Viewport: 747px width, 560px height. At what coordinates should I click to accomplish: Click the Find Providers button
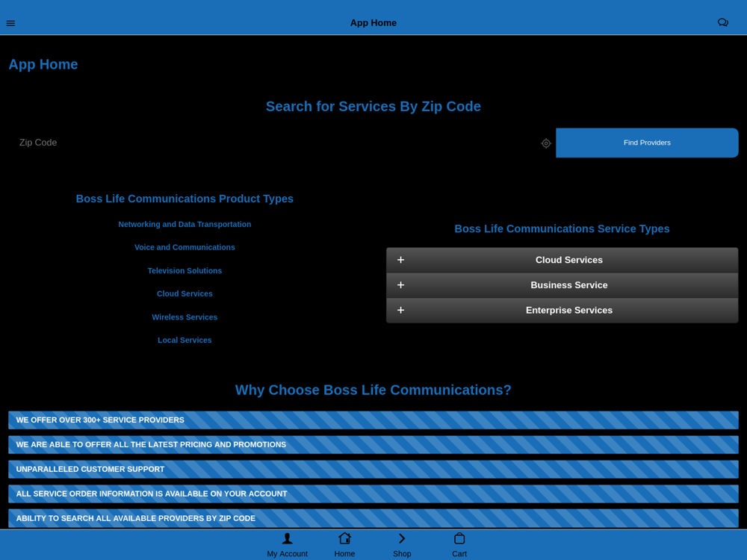click(647, 143)
